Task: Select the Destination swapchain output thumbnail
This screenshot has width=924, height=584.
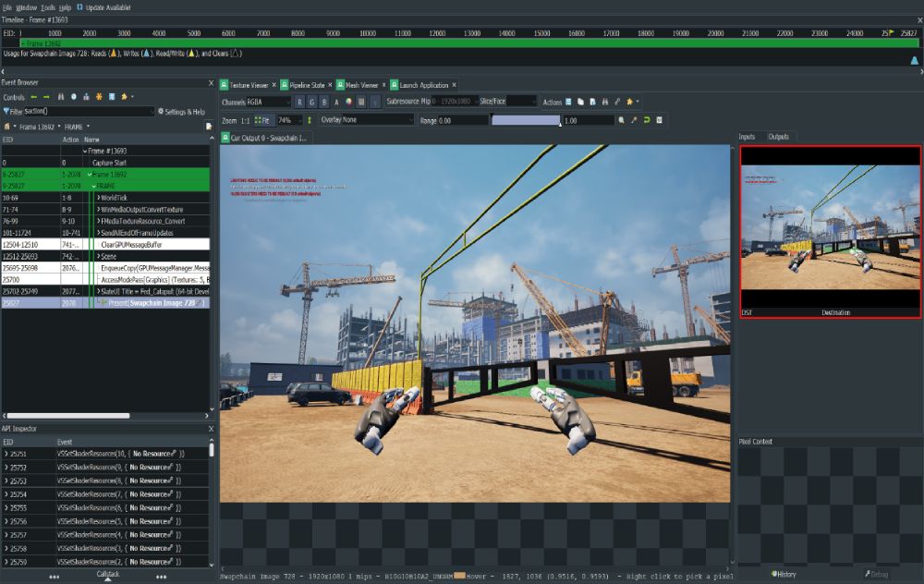Action: (x=830, y=232)
